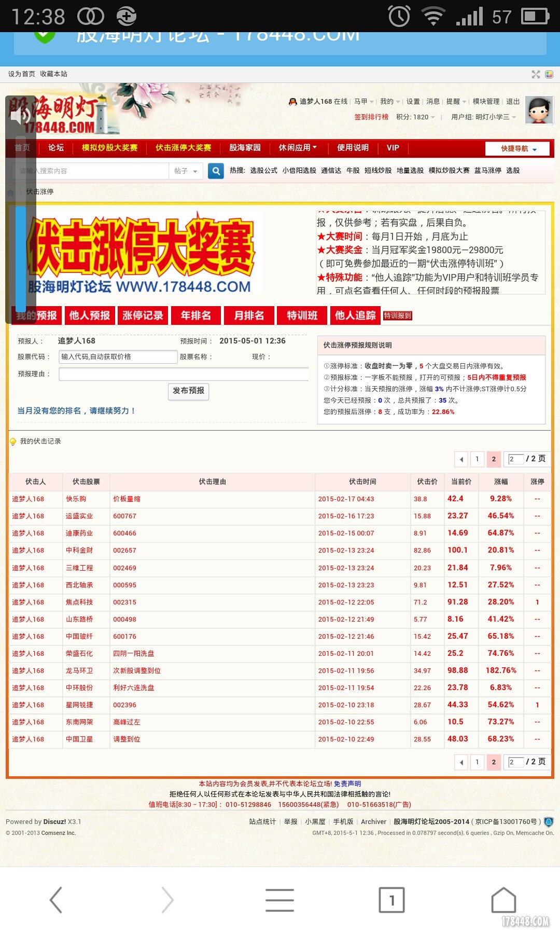Click the penguin icon beside 追梦人168
This screenshot has width=560, height=934.
pos(293,102)
